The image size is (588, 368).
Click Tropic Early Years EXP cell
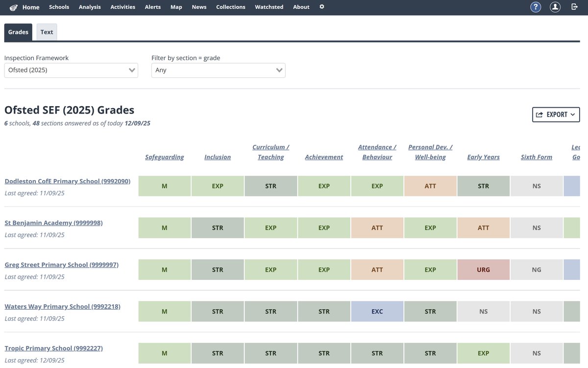(484, 353)
